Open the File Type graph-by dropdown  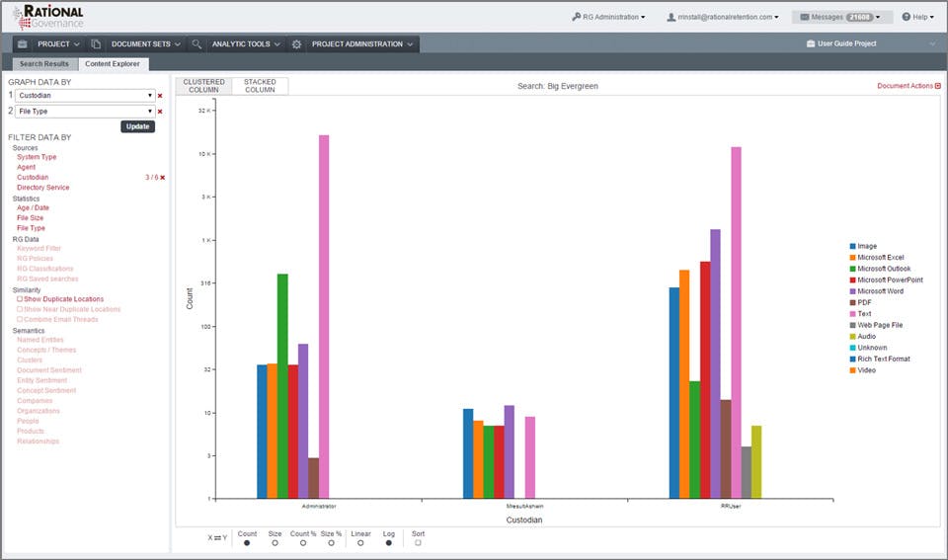85,112
